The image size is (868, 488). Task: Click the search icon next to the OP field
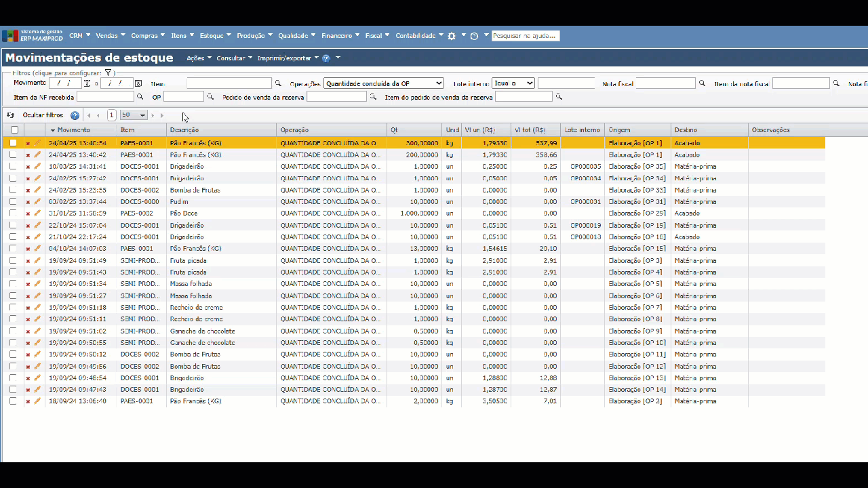210,97
